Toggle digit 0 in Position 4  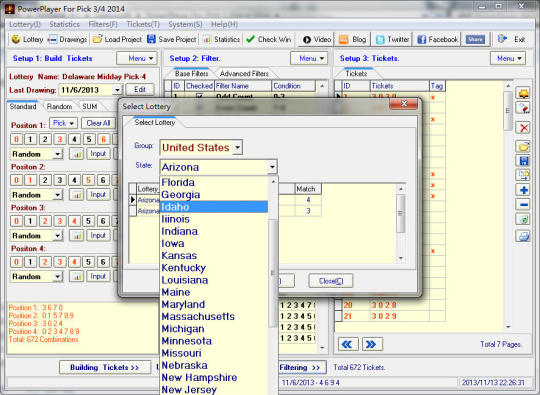16,262
